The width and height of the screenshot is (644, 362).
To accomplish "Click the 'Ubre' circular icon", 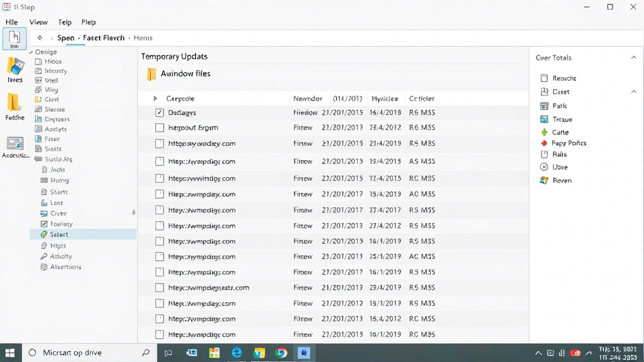I will tap(544, 167).
